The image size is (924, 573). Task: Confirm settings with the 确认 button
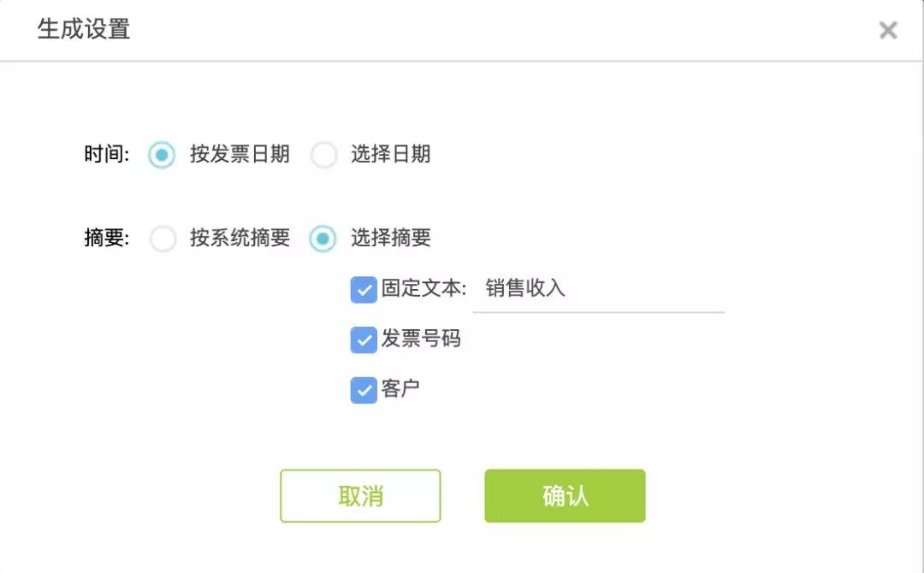tap(566, 496)
